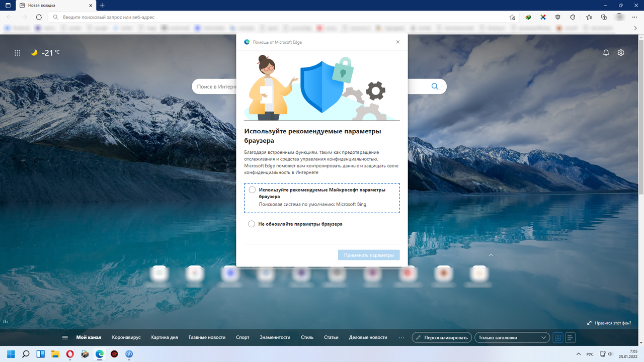Open the news feed hamburger menu
Viewport: 644px width, 362px height.
[65, 337]
